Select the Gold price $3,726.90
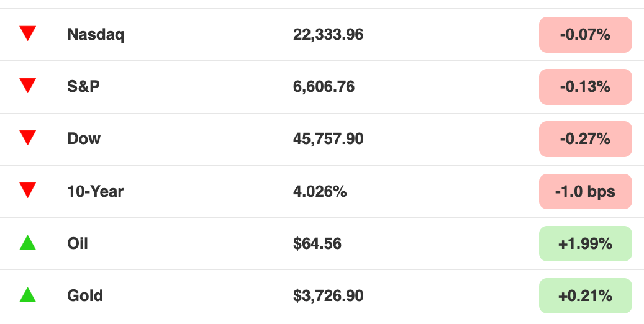This screenshot has height=324, width=644. pyautogui.click(x=328, y=295)
